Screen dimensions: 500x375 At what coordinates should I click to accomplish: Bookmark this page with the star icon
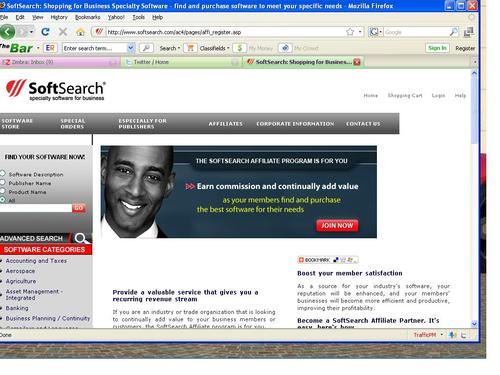350,32
